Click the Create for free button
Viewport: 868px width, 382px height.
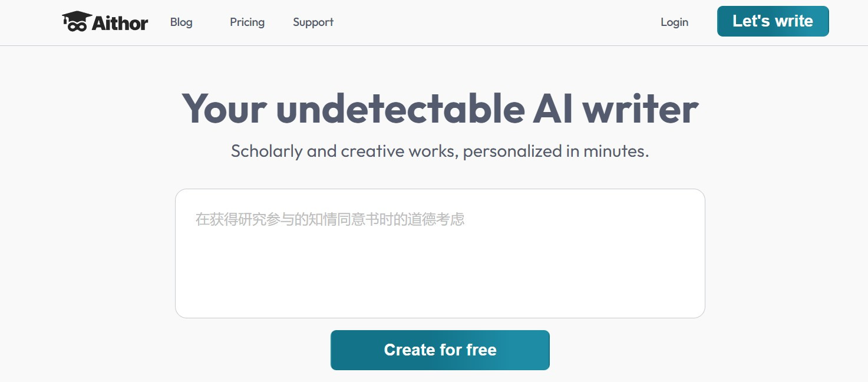440,350
